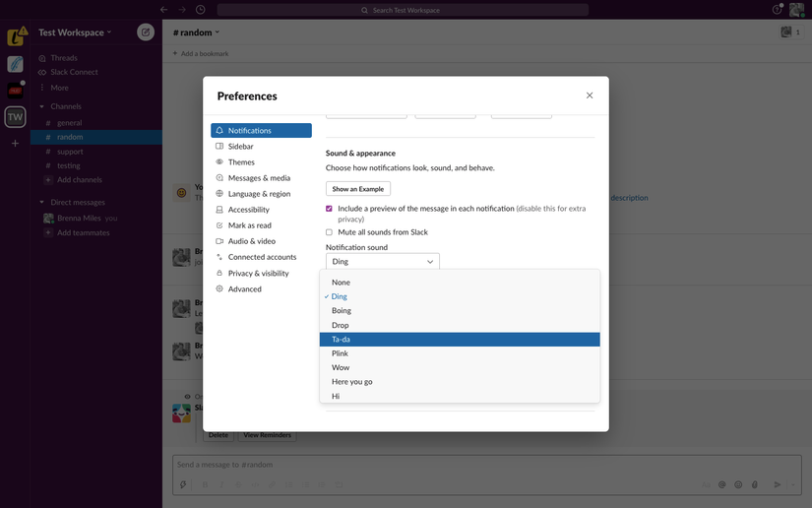Enable Mute all sounds from Slack
Image resolution: width=812 pixels, height=508 pixels.
tap(329, 232)
